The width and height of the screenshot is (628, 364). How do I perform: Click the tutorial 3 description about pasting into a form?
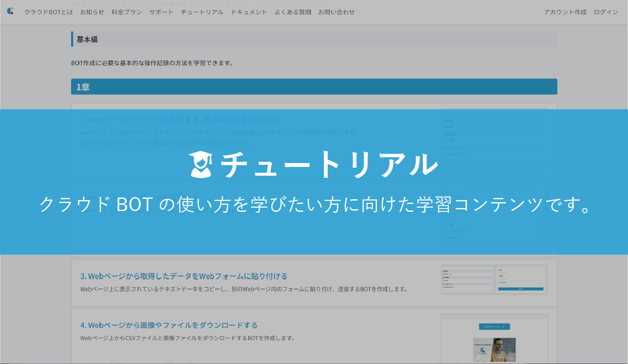[x=244, y=289]
